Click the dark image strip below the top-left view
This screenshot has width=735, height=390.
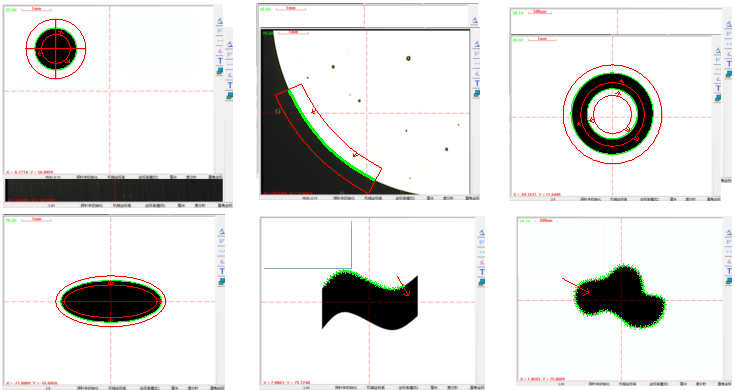pos(114,191)
